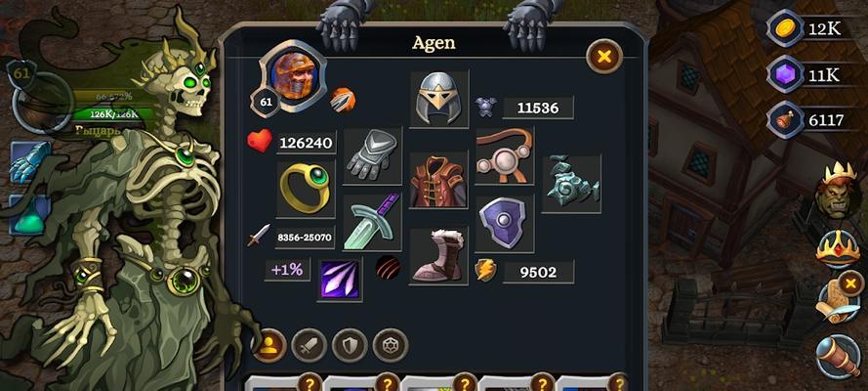Open the belt equipment slot
The width and height of the screenshot is (868, 391).
point(505,156)
